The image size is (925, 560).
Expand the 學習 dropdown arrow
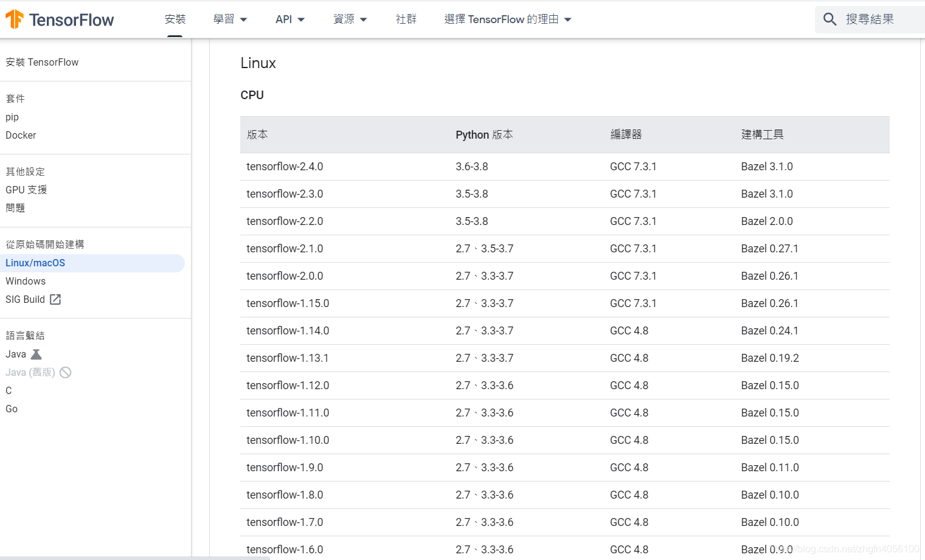coord(244,19)
